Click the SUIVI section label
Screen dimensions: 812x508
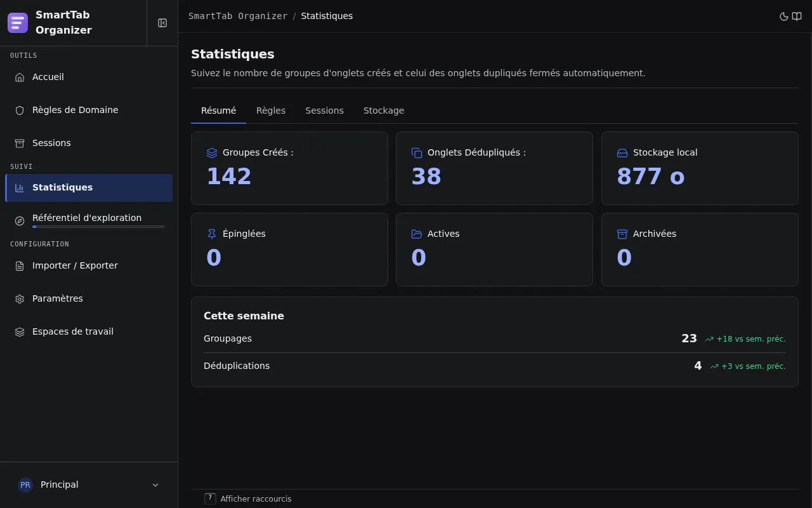tap(21, 167)
